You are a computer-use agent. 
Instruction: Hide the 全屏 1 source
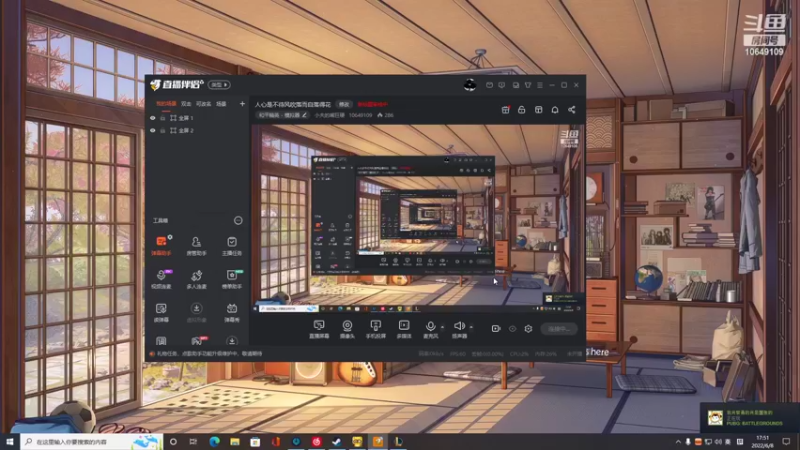pos(153,118)
